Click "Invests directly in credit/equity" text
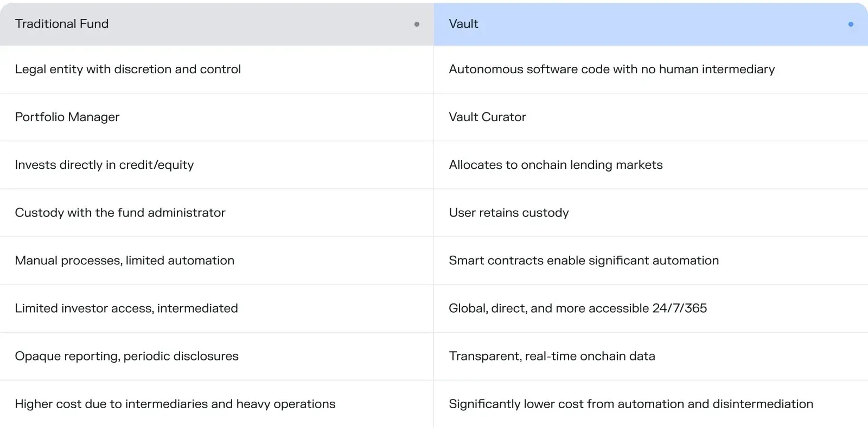Screen dimensions: 868x431 [104, 165]
